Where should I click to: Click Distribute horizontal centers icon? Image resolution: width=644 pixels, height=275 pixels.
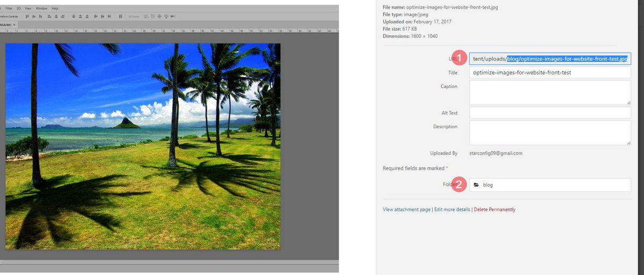click(103, 17)
